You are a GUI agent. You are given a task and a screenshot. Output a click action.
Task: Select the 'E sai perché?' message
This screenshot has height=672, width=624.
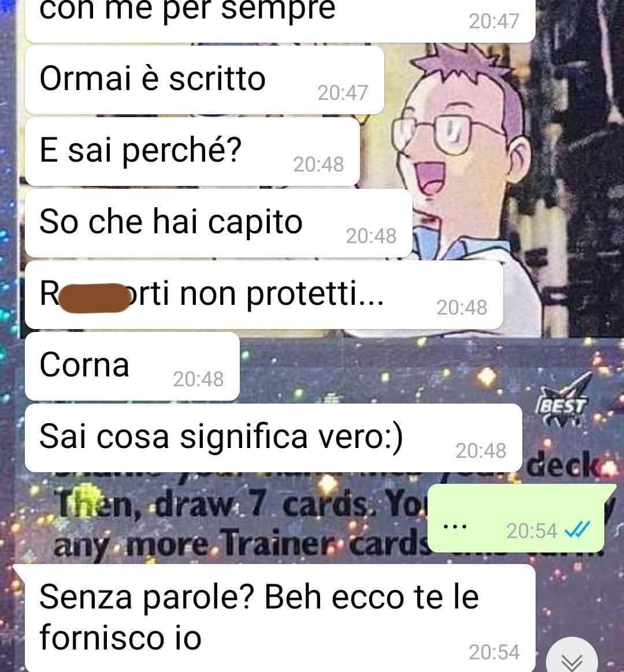[x=192, y=151]
